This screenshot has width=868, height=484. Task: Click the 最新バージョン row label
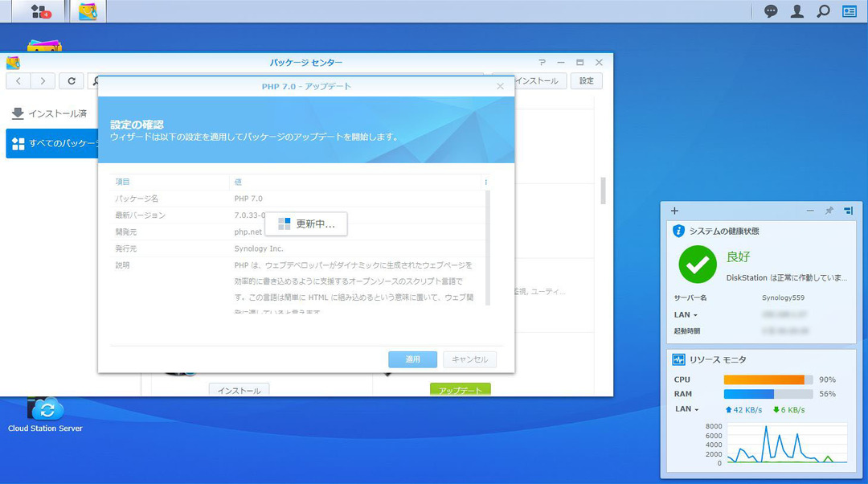point(140,215)
